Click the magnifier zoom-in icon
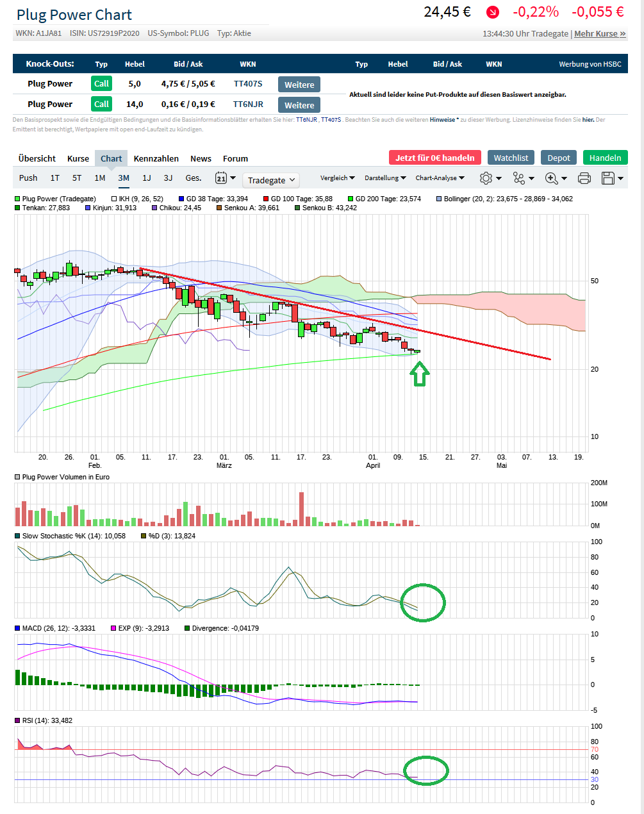The image size is (644, 814). pos(551,178)
